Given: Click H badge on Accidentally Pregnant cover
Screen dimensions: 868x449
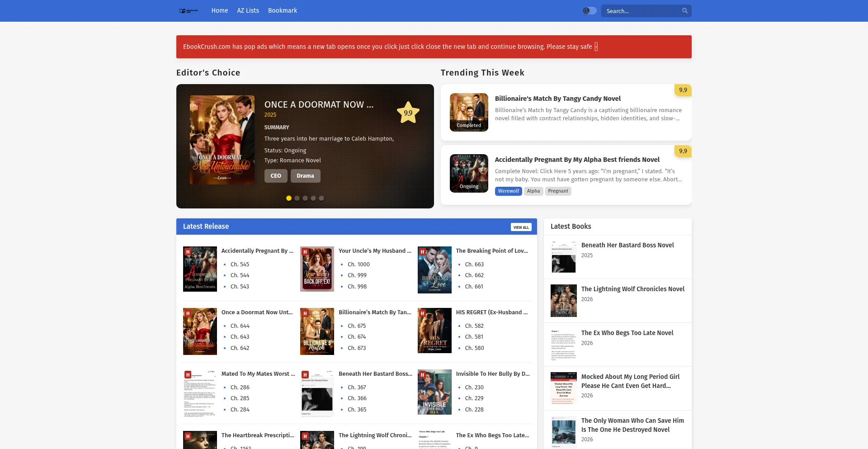Looking at the screenshot, I should (x=188, y=252).
